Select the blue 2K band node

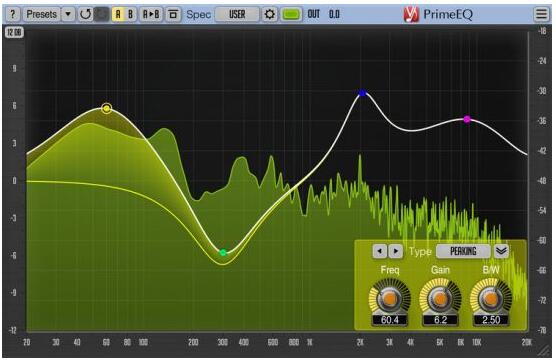[x=362, y=93]
